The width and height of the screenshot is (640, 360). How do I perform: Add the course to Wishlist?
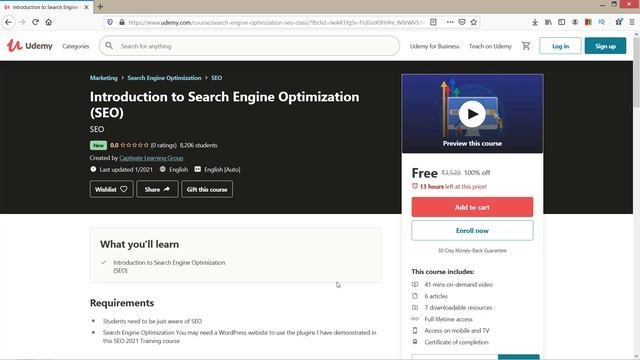(x=111, y=189)
